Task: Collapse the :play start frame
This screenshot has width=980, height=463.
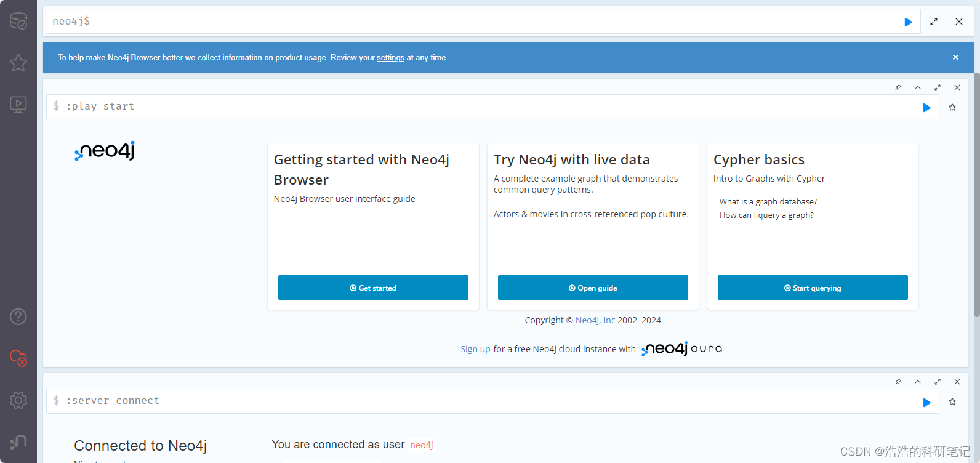Action: [918, 87]
